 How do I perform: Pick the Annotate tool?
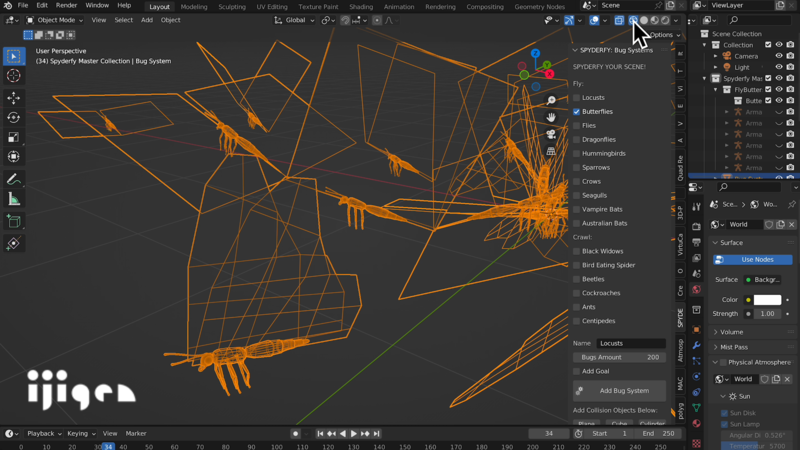pyautogui.click(x=14, y=179)
